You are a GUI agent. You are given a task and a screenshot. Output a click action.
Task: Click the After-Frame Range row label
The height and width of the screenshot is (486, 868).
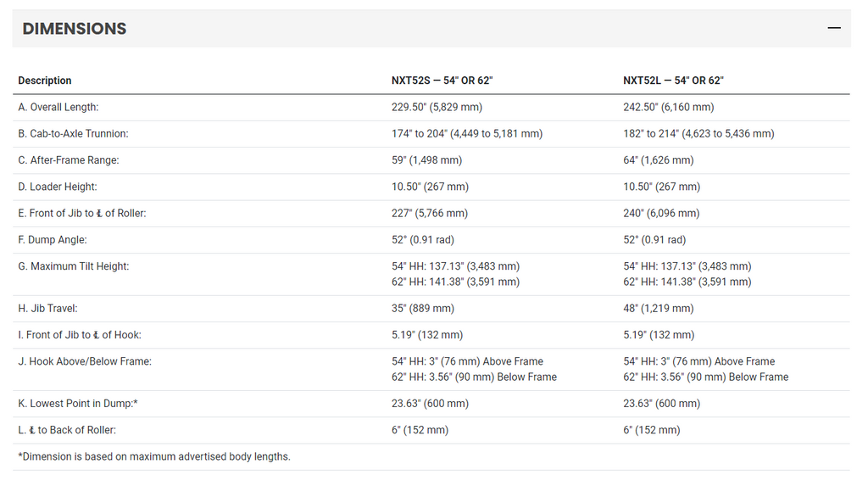click(69, 160)
